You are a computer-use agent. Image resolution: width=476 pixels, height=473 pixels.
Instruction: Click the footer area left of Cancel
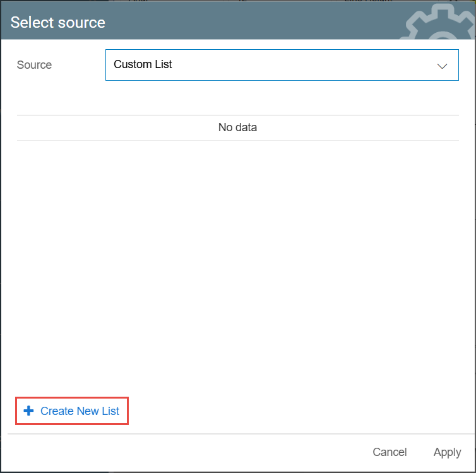point(189,452)
